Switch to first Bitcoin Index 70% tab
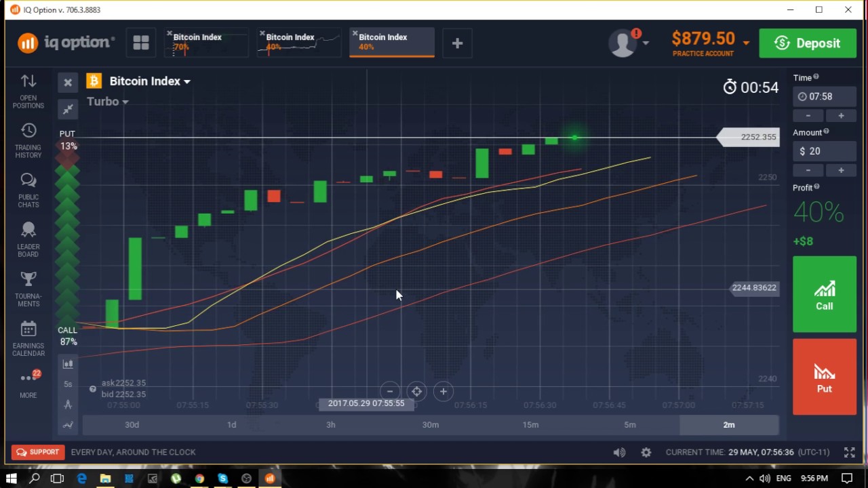The image size is (868, 488). [208, 42]
